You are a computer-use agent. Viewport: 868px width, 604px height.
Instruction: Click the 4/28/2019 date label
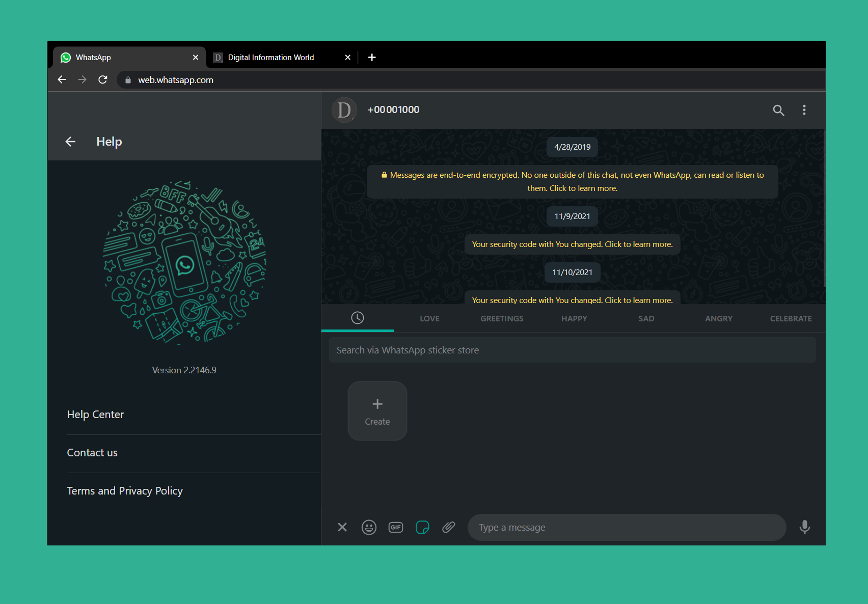(573, 147)
